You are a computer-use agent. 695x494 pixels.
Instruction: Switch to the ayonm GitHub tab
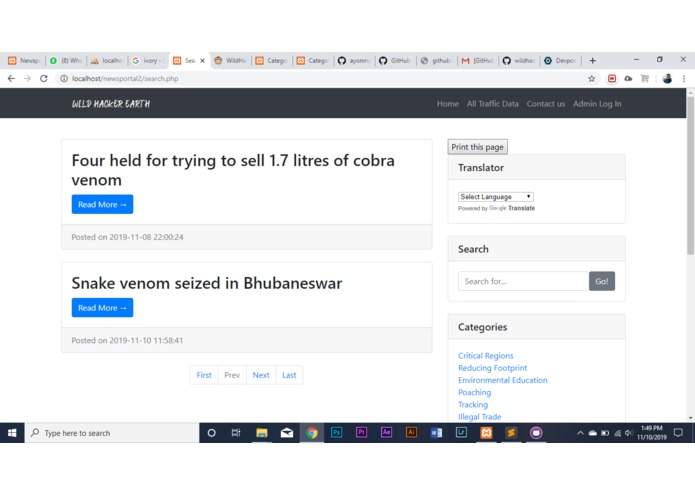coord(354,61)
